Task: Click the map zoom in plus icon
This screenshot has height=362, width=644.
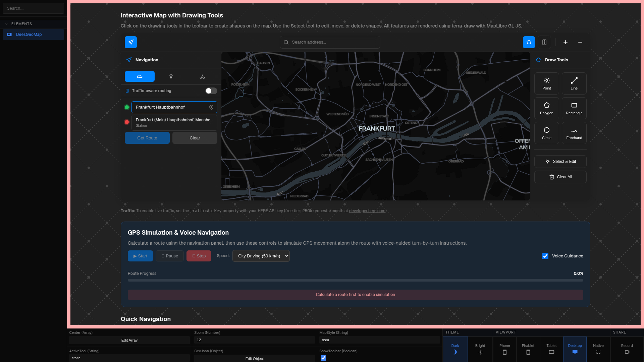Action: coord(566,42)
